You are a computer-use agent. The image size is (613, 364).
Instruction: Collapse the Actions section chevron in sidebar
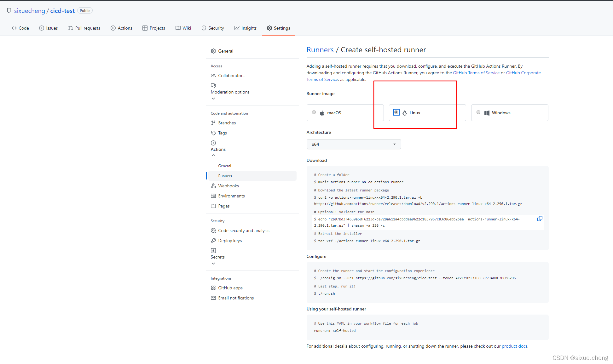pos(213,156)
